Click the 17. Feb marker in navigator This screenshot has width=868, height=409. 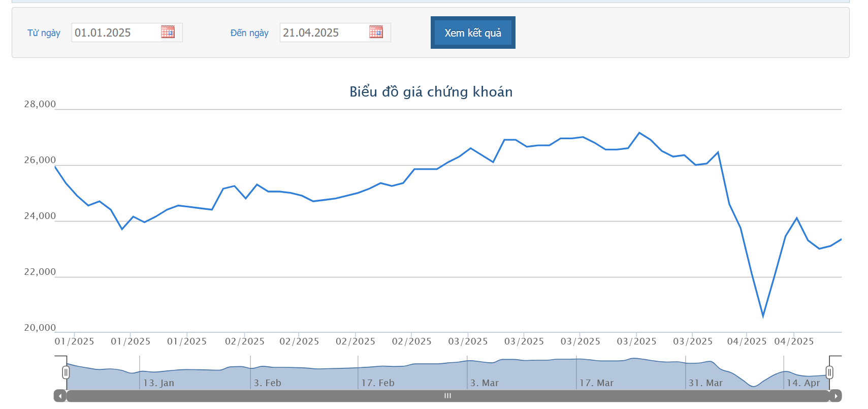click(378, 383)
